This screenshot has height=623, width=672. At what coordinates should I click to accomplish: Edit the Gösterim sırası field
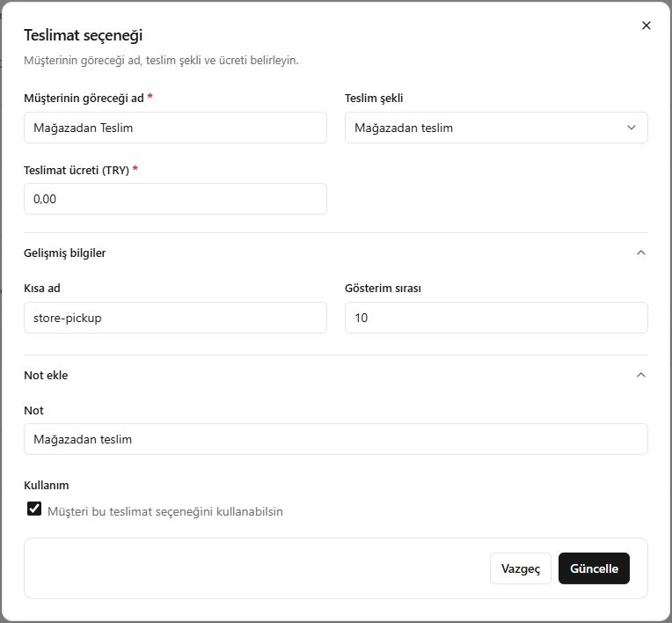tap(496, 318)
